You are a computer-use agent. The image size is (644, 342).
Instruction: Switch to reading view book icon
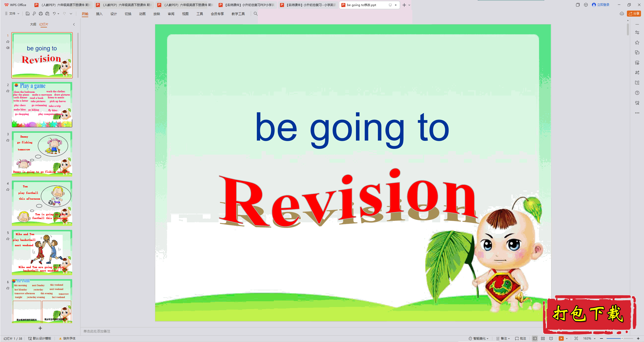point(551,338)
